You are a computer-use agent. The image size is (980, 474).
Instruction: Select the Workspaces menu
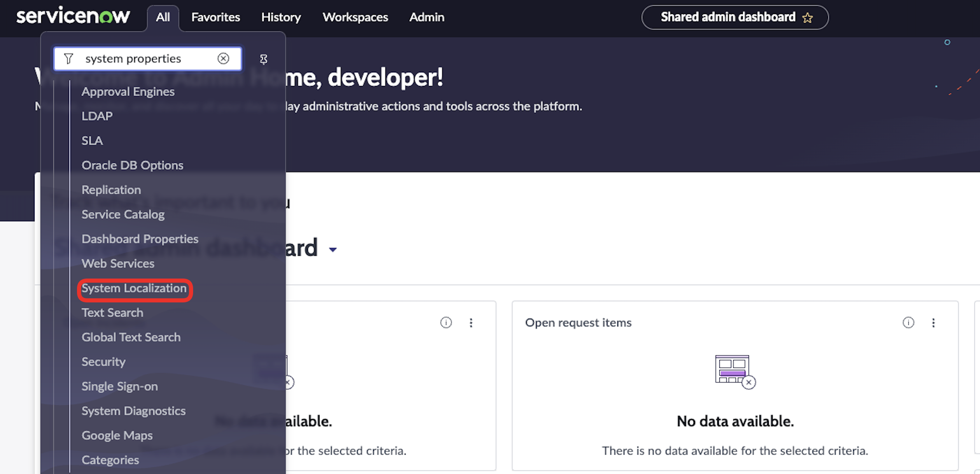point(355,17)
